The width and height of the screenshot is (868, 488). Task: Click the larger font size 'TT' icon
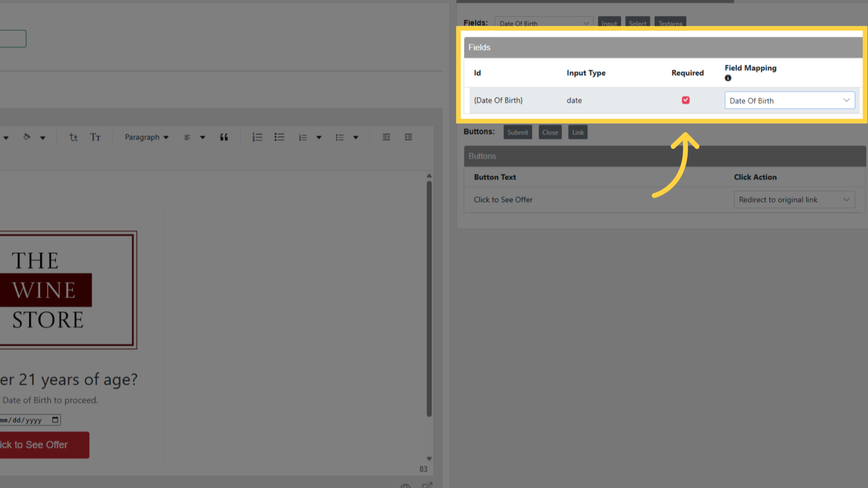pos(95,137)
